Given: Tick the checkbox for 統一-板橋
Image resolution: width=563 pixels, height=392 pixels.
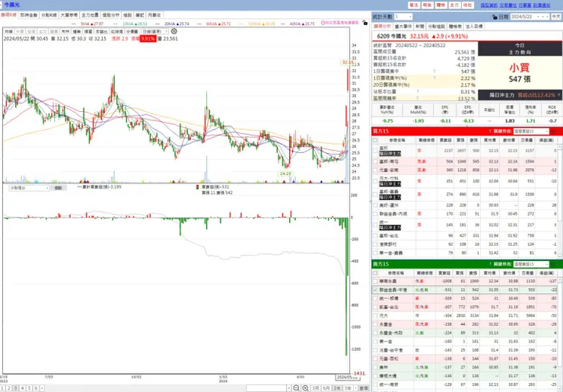Looking at the screenshot, I should click(375, 298).
